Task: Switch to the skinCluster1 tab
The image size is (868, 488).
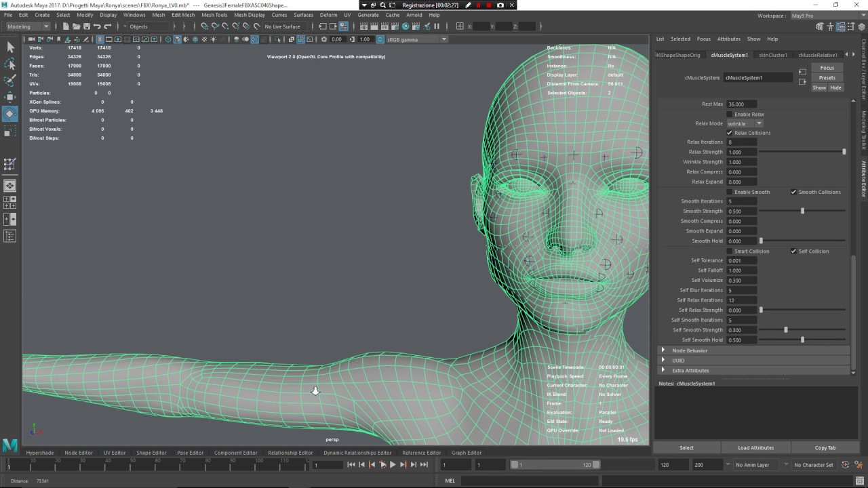Action: 773,55
